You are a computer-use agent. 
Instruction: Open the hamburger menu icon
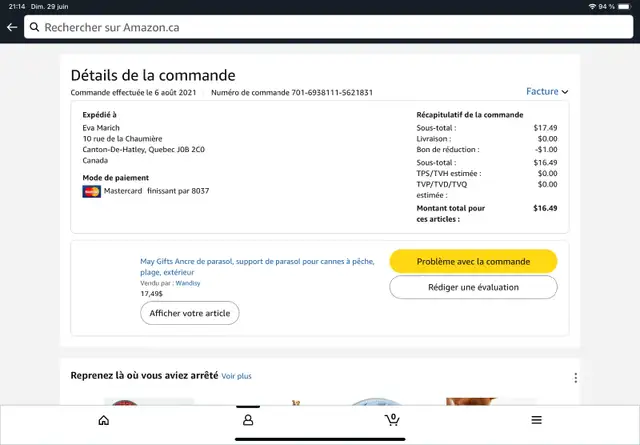[536, 420]
